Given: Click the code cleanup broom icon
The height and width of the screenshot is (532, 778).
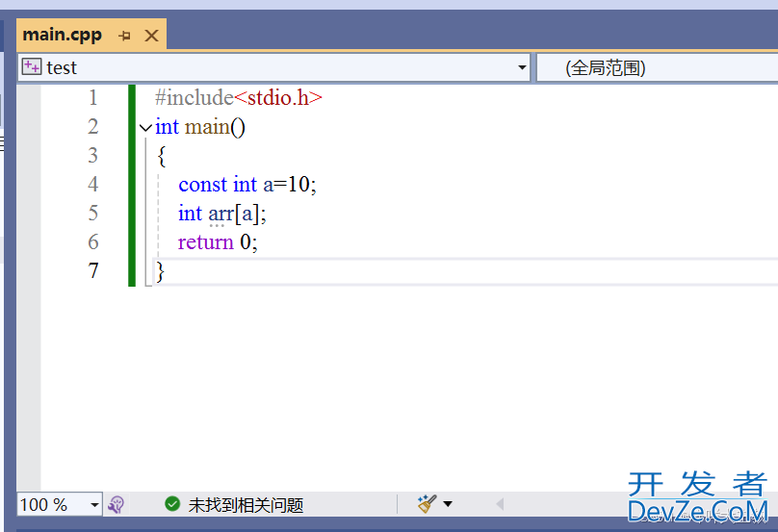Looking at the screenshot, I should pyautogui.click(x=427, y=504).
